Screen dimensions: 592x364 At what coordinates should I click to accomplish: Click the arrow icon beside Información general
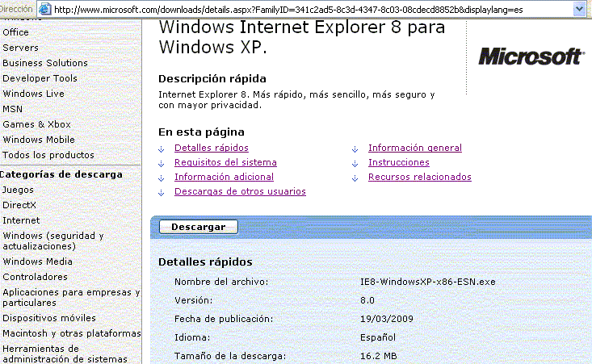pos(355,149)
